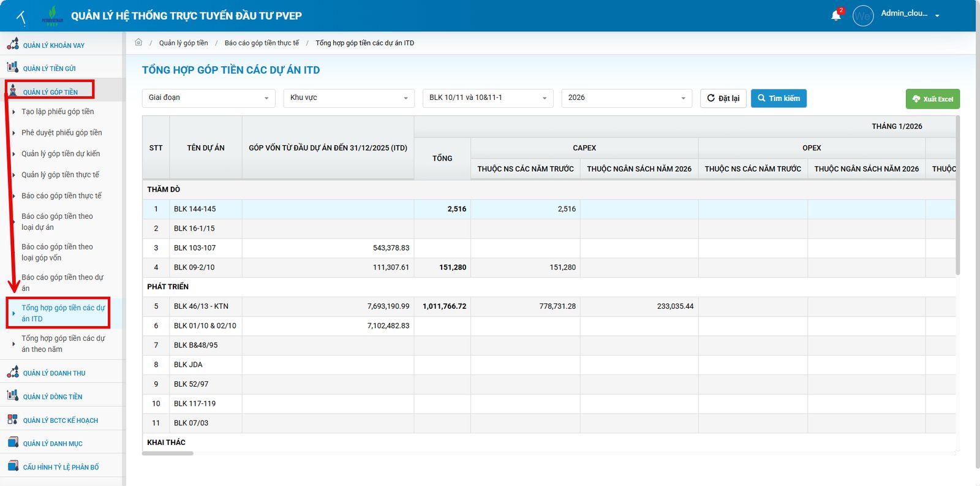Select Tổng hợp góp tiền theo năm item

point(63,343)
